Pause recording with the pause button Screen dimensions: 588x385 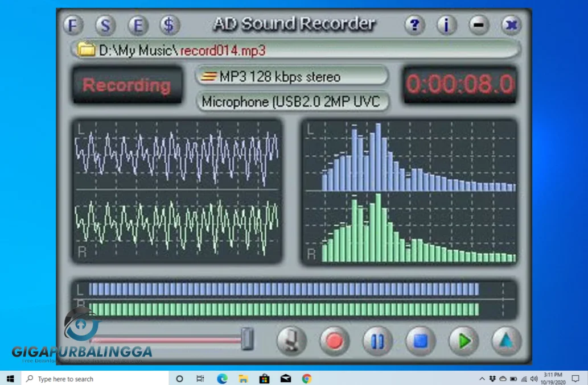(x=377, y=341)
